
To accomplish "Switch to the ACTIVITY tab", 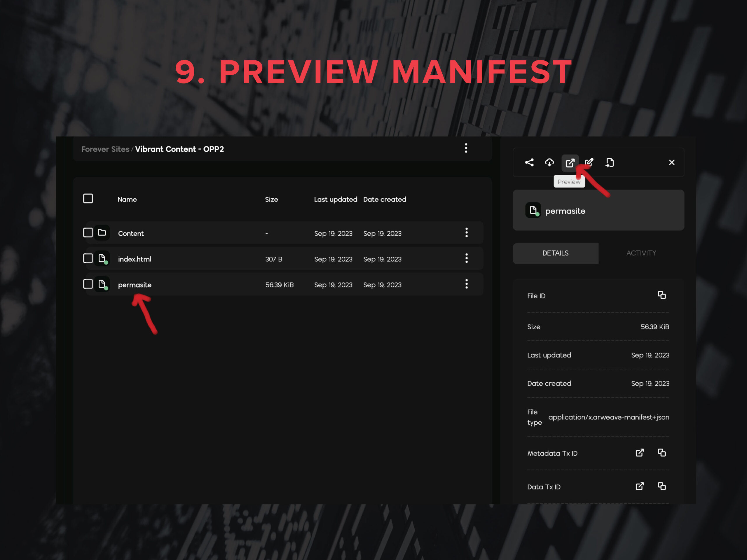I will coord(641,253).
